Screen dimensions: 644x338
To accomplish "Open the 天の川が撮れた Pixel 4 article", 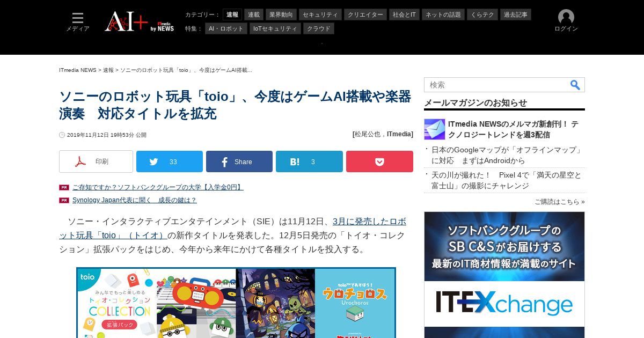I will [x=507, y=180].
